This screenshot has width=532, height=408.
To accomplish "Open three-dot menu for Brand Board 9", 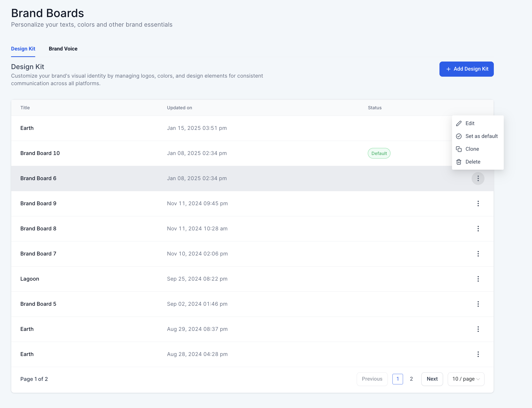I will (478, 203).
